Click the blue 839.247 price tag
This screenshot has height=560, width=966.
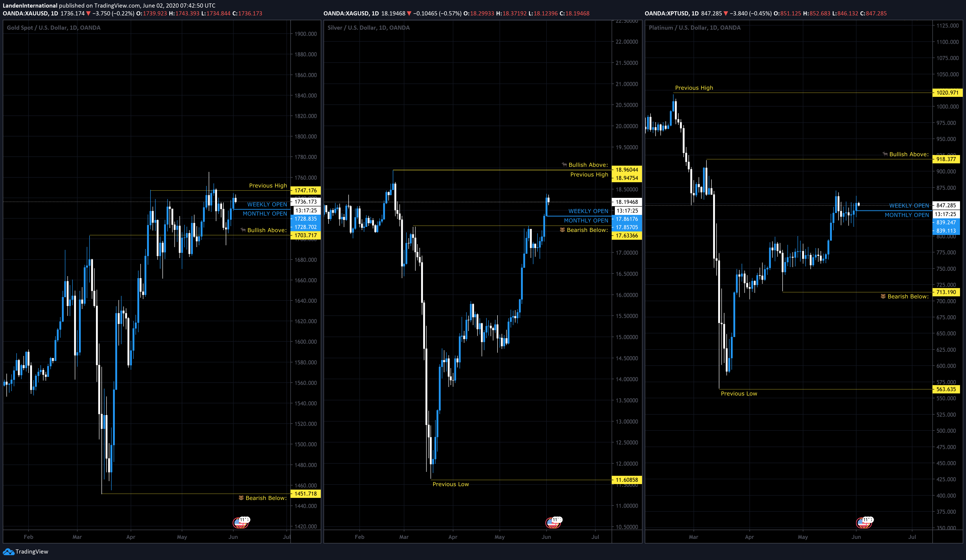click(x=946, y=222)
